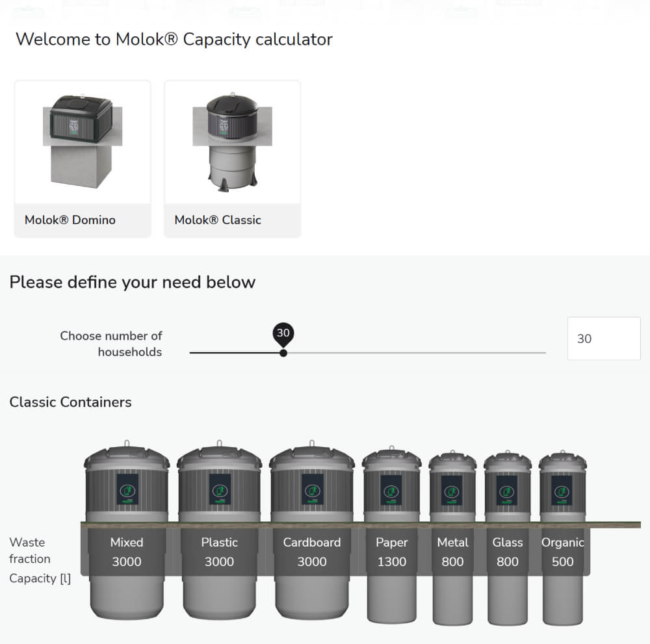650x644 pixels.
Task: Toggle the Molok Domino product selection
Action: tap(82, 156)
